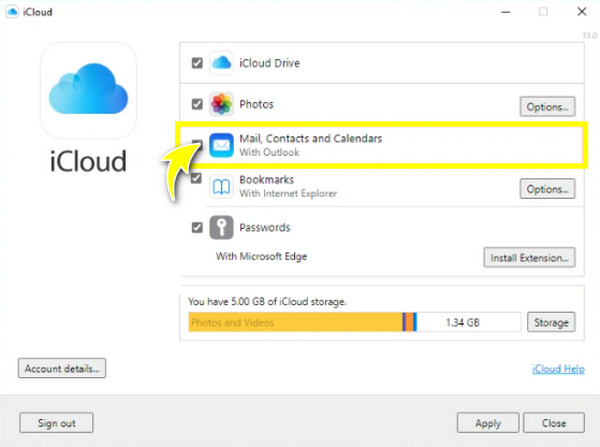This screenshot has width=600, height=447.
Task: Click the iCloud Drive cloud icon
Action: [221, 63]
